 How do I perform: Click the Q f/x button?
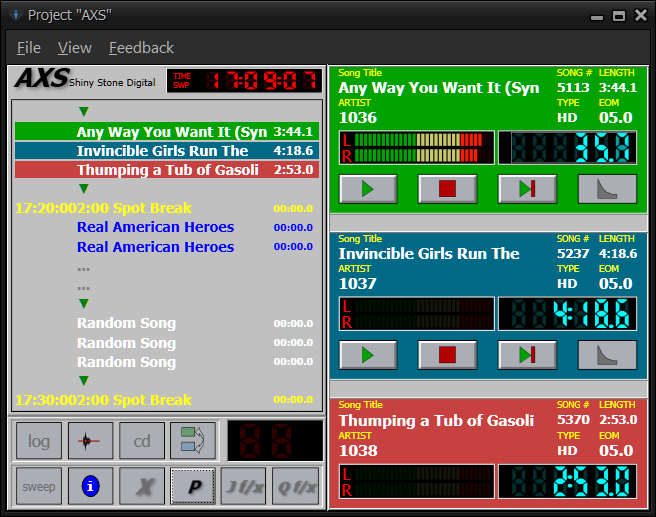click(295, 486)
